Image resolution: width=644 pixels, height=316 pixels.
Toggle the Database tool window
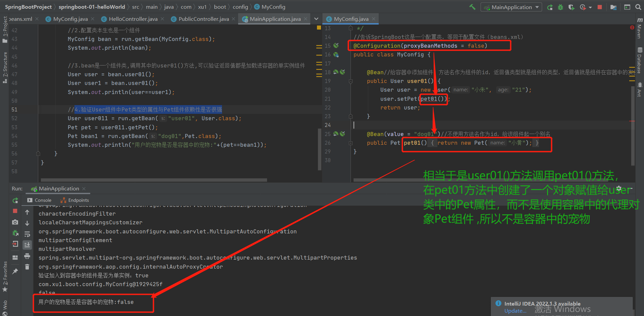click(x=639, y=60)
